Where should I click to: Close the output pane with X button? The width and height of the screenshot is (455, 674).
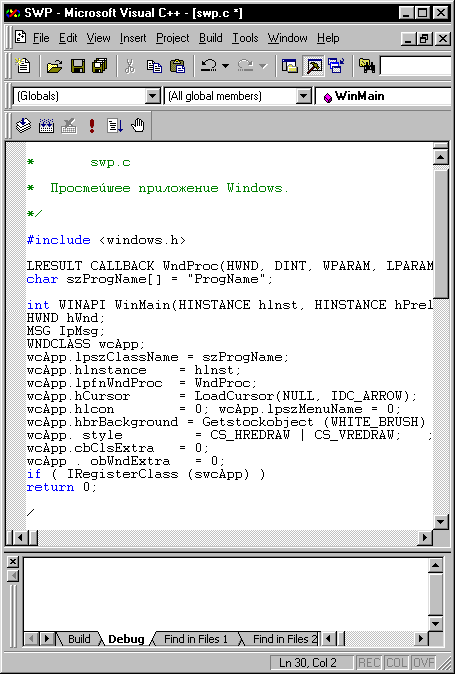pos(13,562)
